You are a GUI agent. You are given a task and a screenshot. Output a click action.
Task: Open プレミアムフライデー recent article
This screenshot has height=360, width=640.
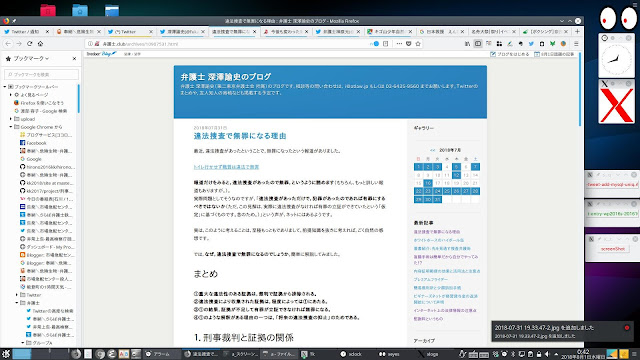431,280
